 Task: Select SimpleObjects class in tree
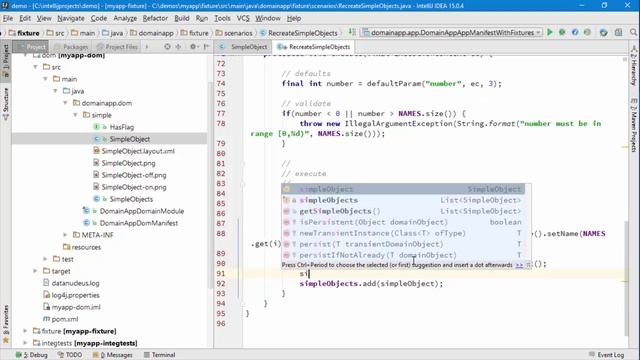point(131,199)
